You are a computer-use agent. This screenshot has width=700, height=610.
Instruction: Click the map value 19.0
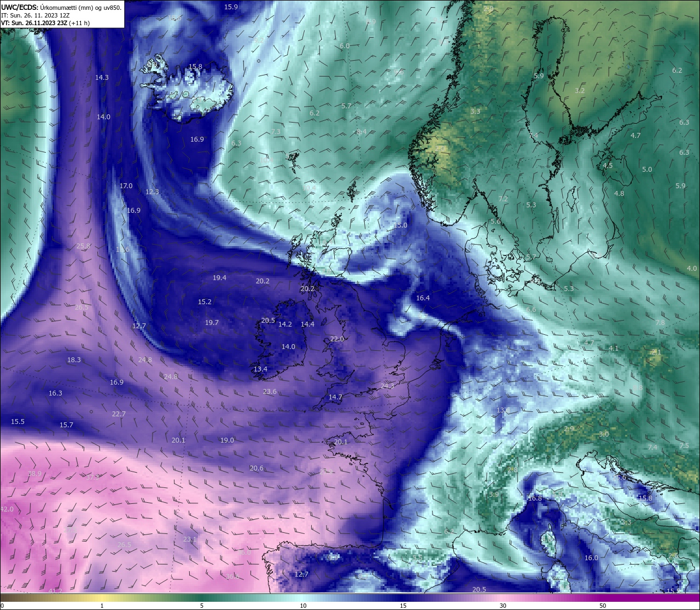point(227,440)
